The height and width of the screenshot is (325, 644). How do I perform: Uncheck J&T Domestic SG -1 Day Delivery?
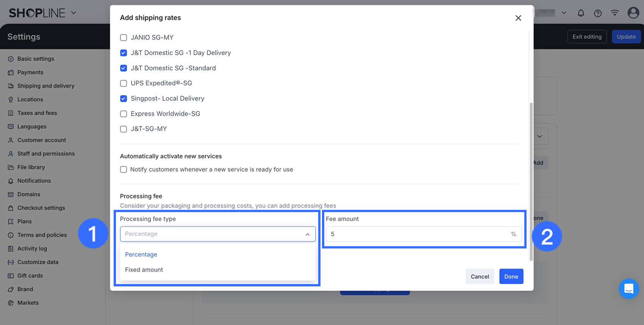(123, 53)
